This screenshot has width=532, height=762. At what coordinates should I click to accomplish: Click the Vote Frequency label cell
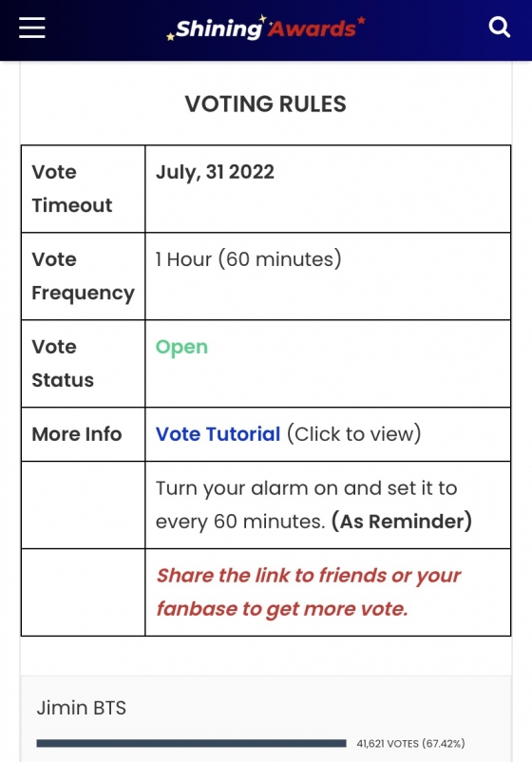83,276
